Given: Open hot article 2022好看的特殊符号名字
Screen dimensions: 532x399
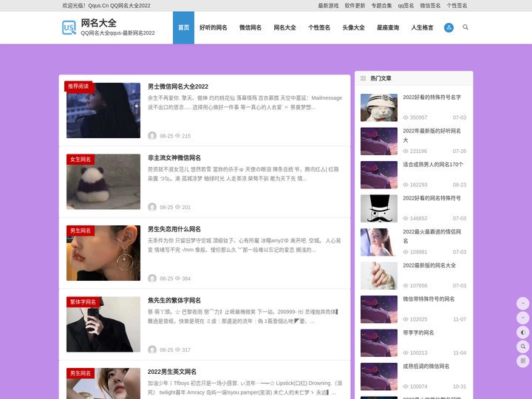Looking at the screenshot, I should pyautogui.click(x=432, y=98).
